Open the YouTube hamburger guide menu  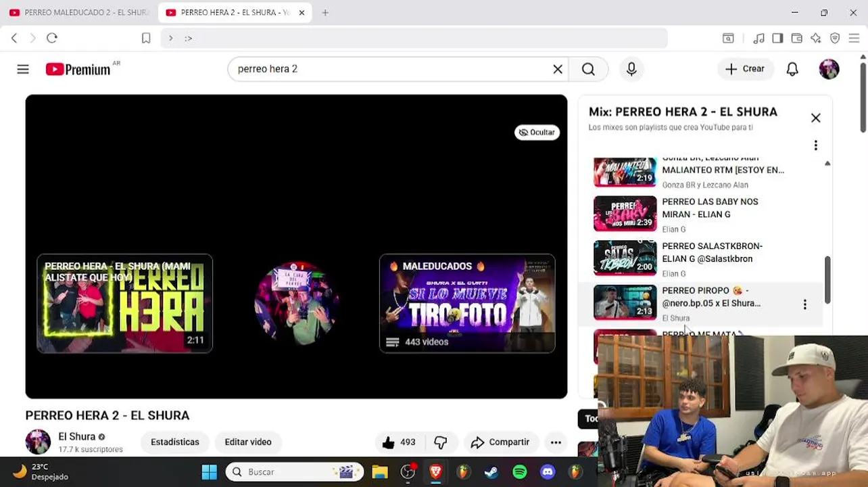click(x=23, y=69)
